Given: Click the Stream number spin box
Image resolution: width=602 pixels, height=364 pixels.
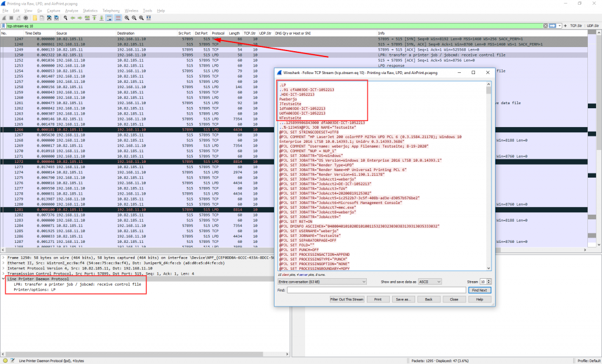Looking at the screenshot, I should (485, 282).
